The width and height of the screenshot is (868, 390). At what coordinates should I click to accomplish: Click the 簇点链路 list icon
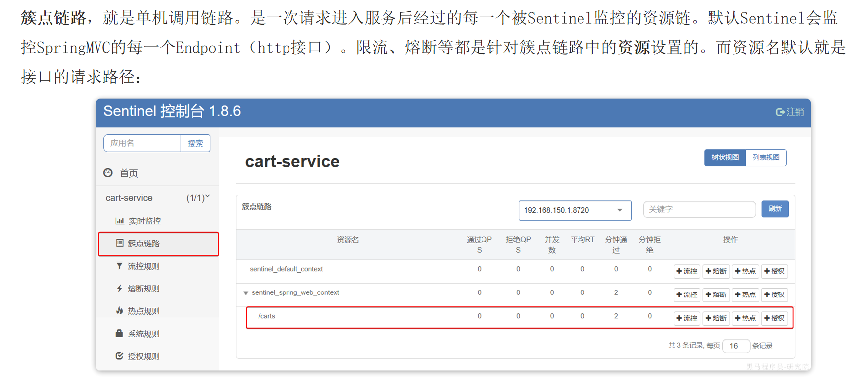120,243
